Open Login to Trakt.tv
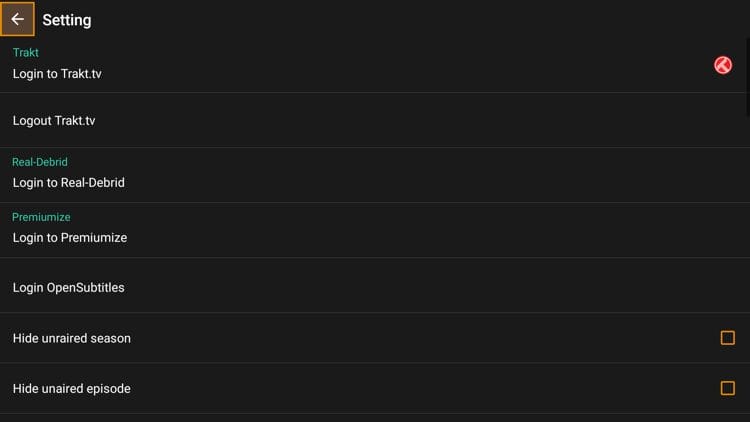Viewport: 750px width, 422px height. click(57, 74)
